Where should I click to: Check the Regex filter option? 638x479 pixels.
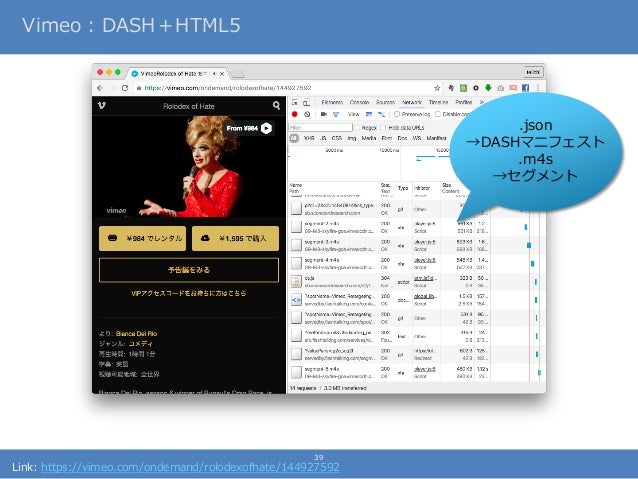358,128
